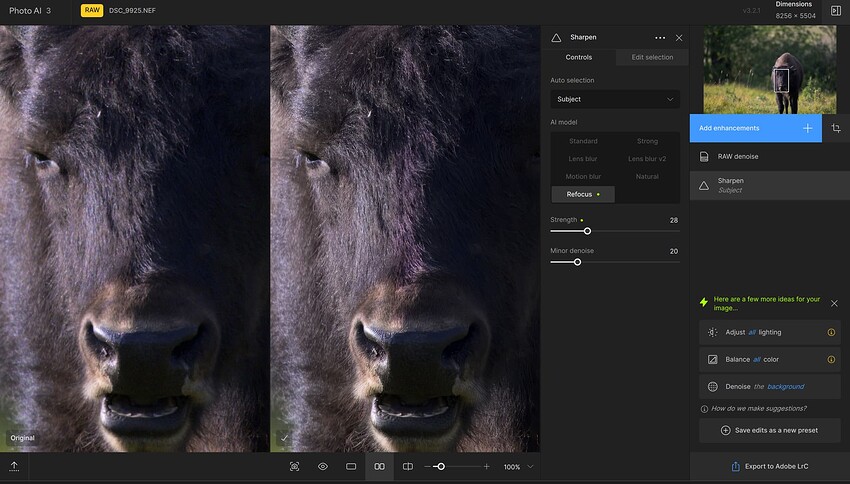The width and height of the screenshot is (850, 484).
Task: Zoom out with the minus icon
Action: click(x=428, y=467)
